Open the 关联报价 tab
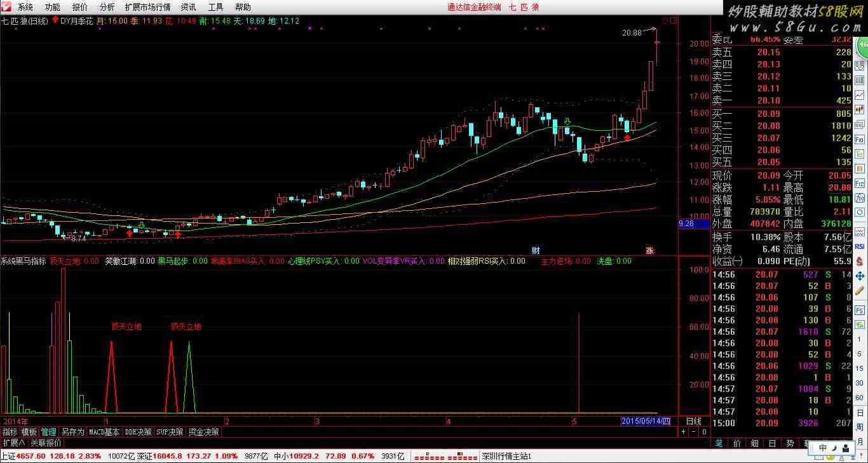Viewport: 868px width, 463px height. tap(46, 443)
